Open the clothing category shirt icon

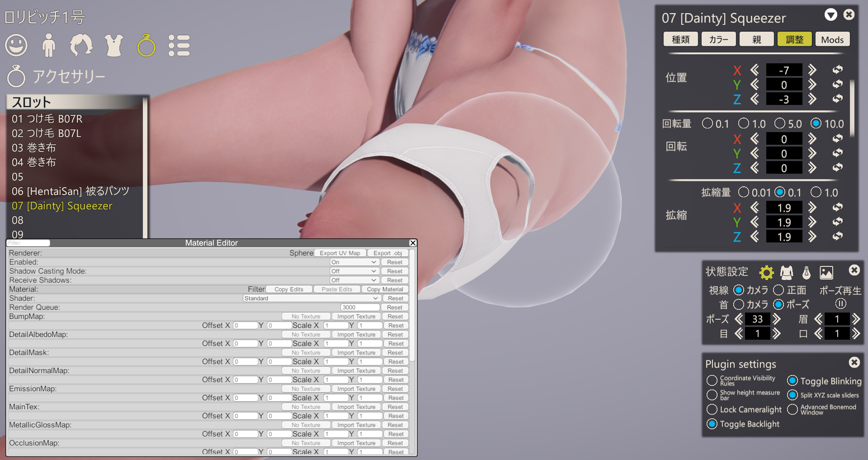pyautogui.click(x=113, y=45)
